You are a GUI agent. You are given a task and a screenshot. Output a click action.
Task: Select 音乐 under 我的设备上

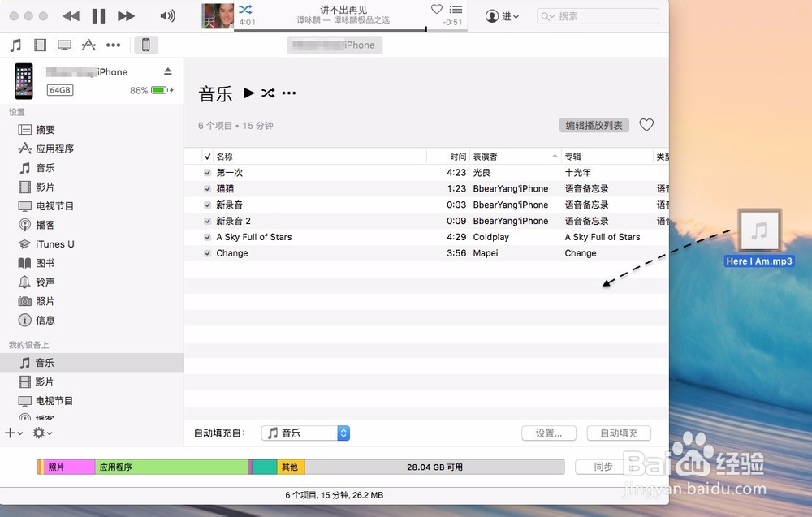pyautogui.click(x=92, y=363)
